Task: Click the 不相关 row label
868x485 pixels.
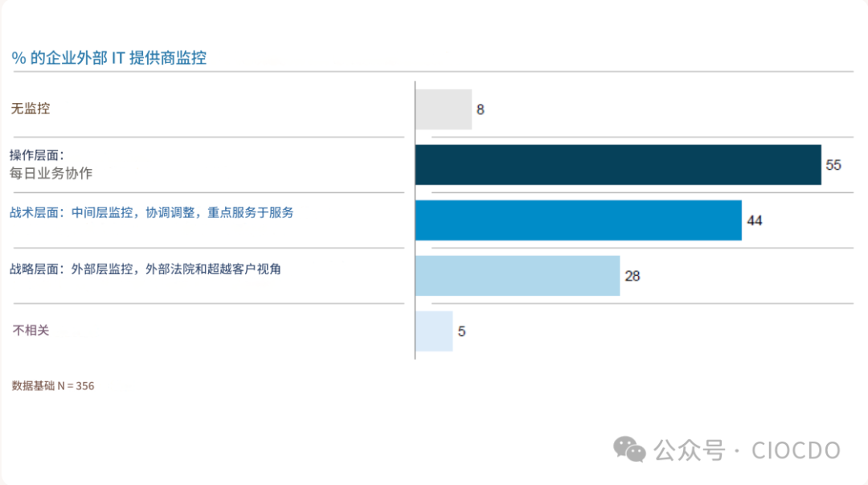Action: click(31, 330)
